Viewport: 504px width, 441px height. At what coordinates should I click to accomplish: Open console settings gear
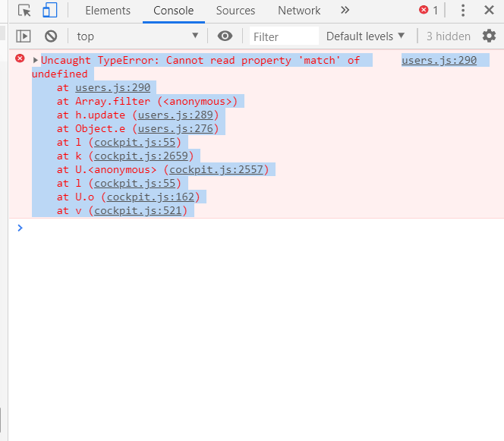489,36
